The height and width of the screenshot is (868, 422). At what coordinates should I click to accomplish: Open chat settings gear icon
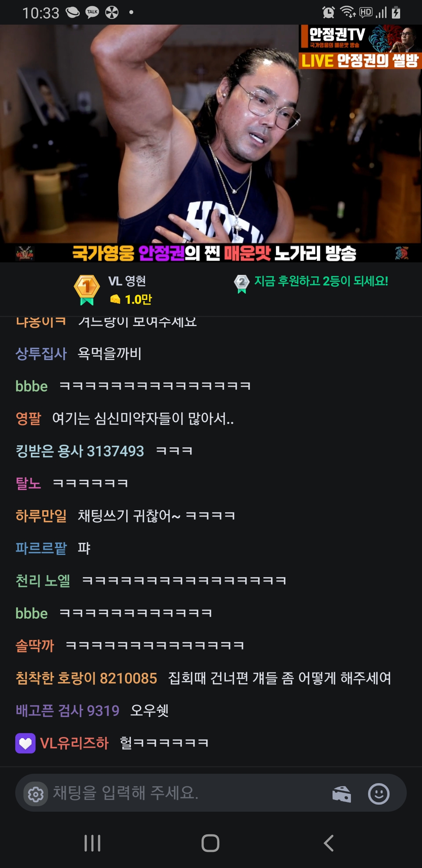click(36, 794)
